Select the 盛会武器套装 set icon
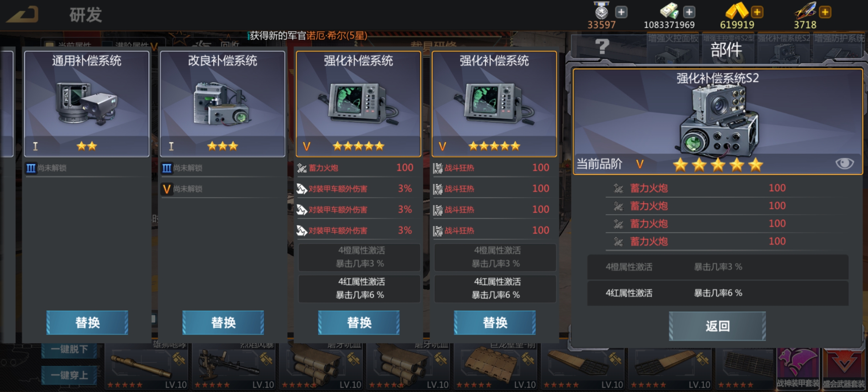The image size is (868, 392). pyautogui.click(x=844, y=368)
